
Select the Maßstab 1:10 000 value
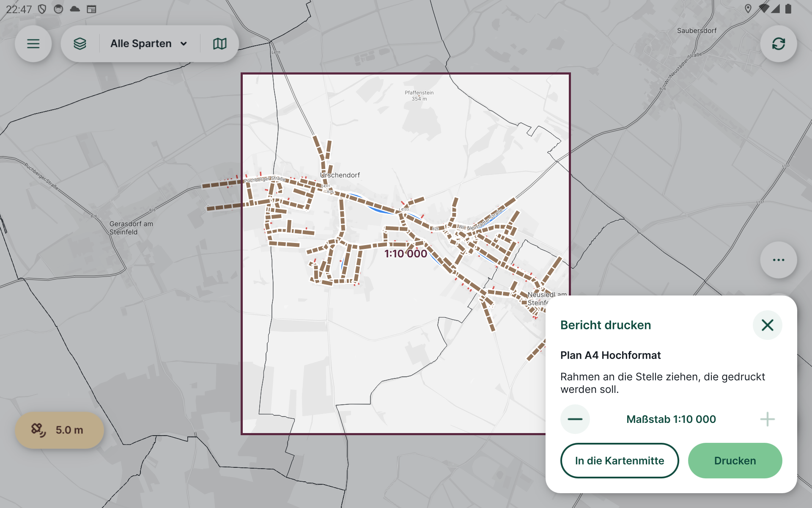tap(671, 419)
